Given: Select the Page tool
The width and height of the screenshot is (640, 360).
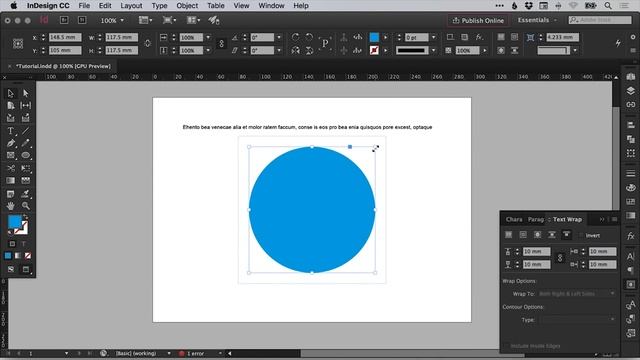Looking at the screenshot, I should coord(11,106).
